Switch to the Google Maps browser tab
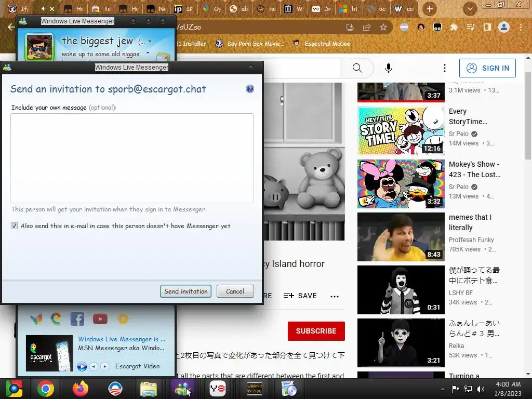 [x=211, y=9]
